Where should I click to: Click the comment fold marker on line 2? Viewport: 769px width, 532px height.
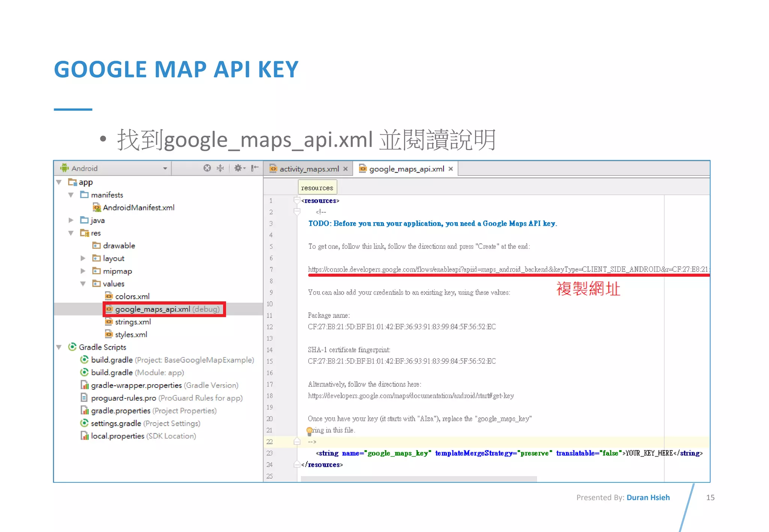pyautogui.click(x=297, y=212)
